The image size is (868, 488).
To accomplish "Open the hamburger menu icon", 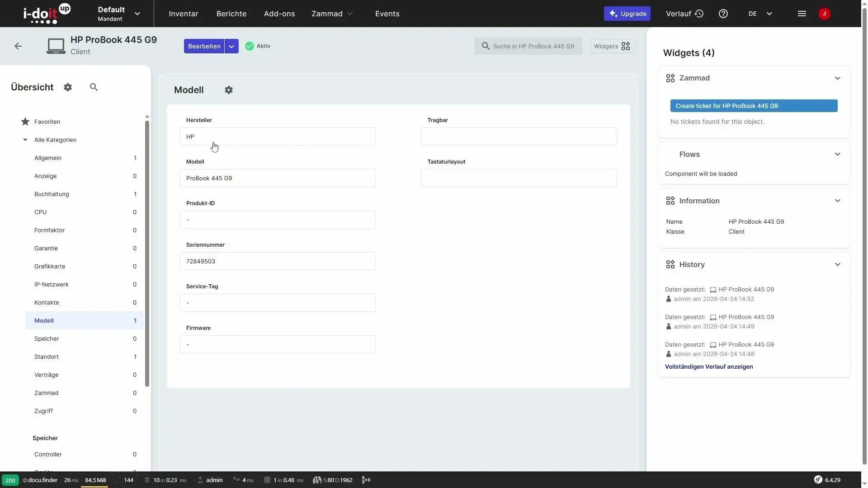I will [802, 14].
